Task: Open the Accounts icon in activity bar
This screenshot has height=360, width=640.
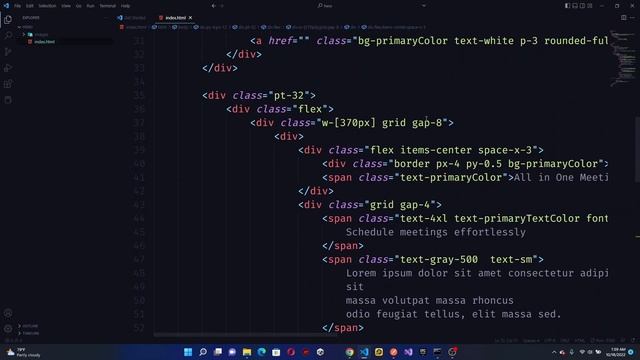Action: (x=8, y=313)
